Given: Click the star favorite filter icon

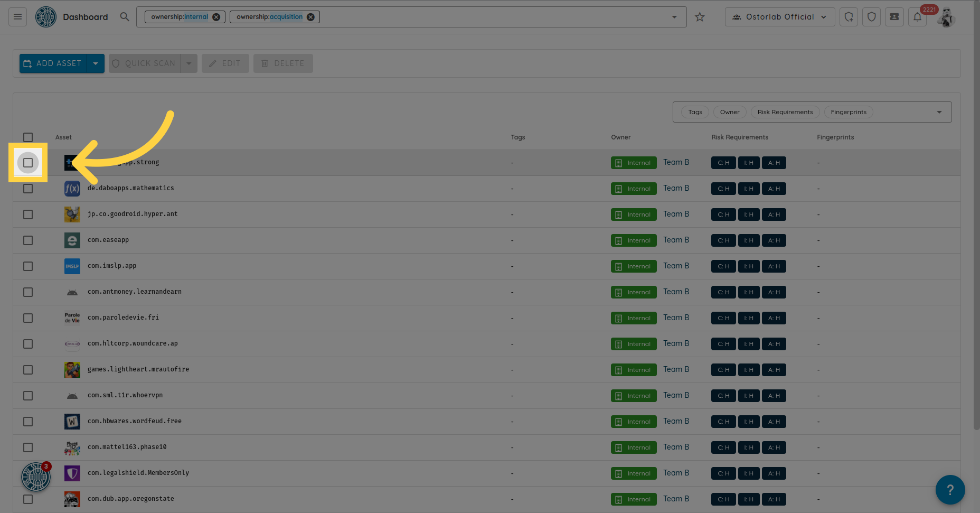Looking at the screenshot, I should point(700,17).
